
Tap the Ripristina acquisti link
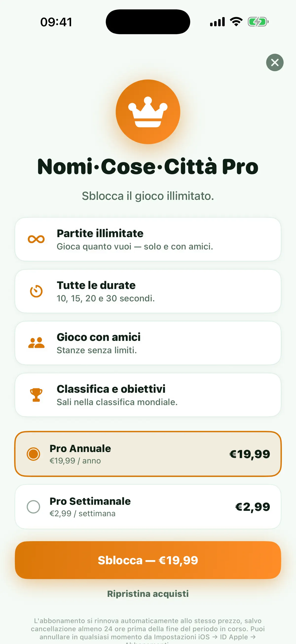(148, 594)
